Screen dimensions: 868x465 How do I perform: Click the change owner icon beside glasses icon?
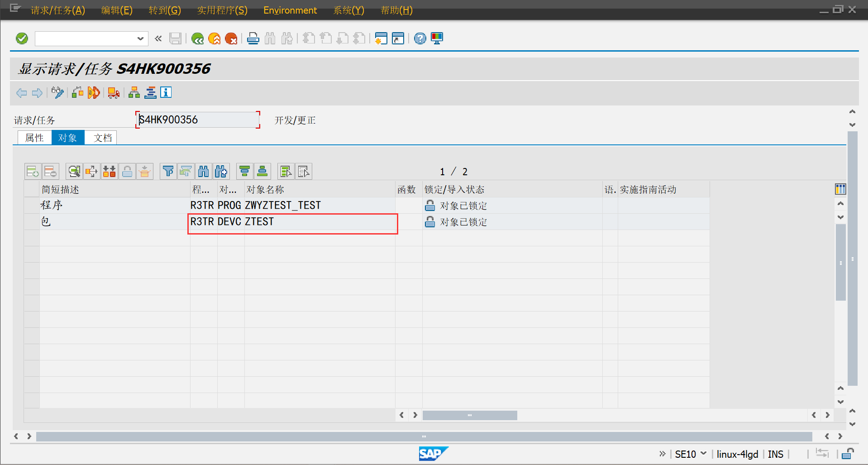(x=77, y=93)
